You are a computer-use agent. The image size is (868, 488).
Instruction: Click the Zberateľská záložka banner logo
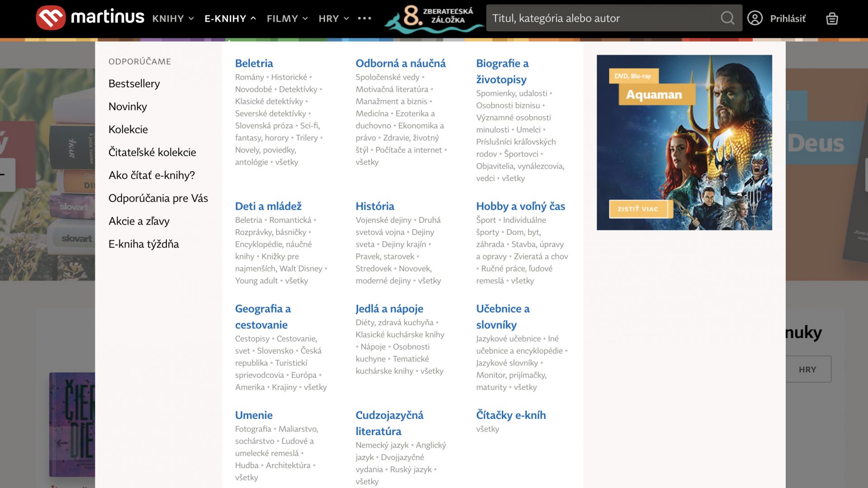[x=433, y=18]
